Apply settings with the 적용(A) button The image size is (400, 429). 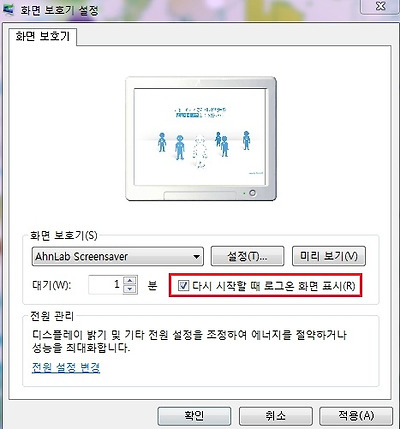tap(356, 416)
